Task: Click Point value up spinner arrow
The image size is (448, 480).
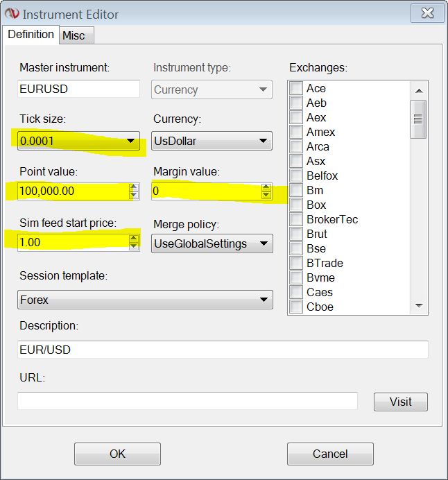Action: (x=134, y=187)
